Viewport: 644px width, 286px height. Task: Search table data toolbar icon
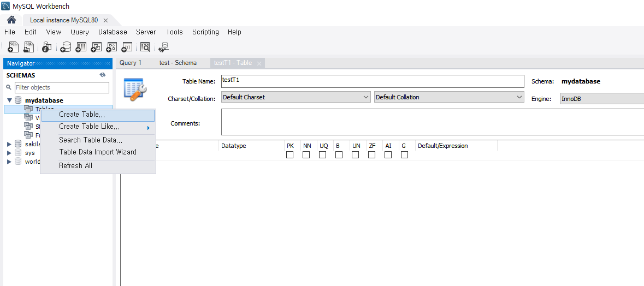pyautogui.click(x=145, y=47)
